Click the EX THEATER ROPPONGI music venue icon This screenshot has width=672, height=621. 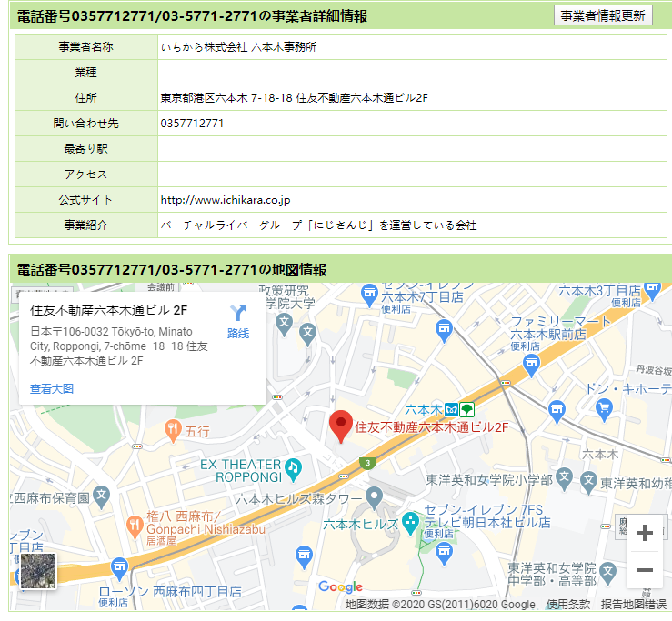tap(293, 470)
